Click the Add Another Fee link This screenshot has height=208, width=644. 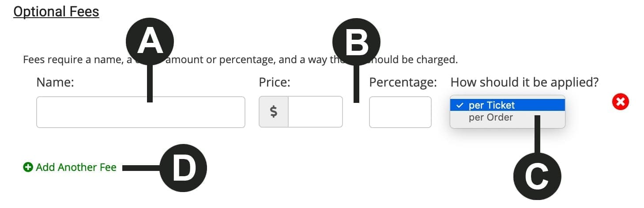(76, 167)
